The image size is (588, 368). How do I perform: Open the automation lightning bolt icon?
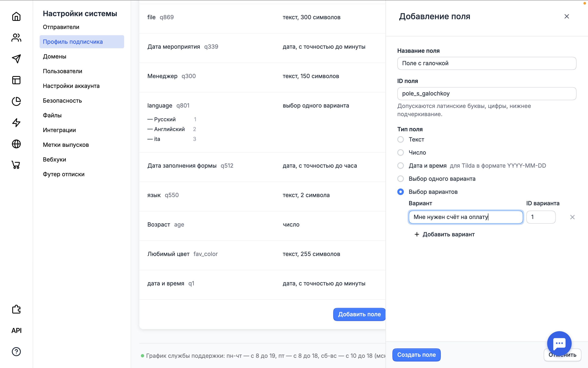coord(16,123)
